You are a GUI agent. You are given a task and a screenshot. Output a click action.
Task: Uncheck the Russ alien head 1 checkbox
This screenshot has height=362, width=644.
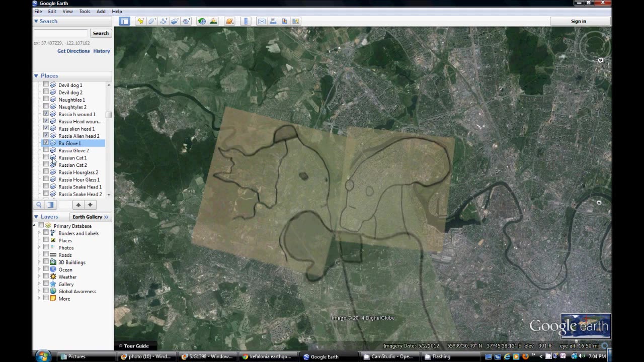(46, 129)
